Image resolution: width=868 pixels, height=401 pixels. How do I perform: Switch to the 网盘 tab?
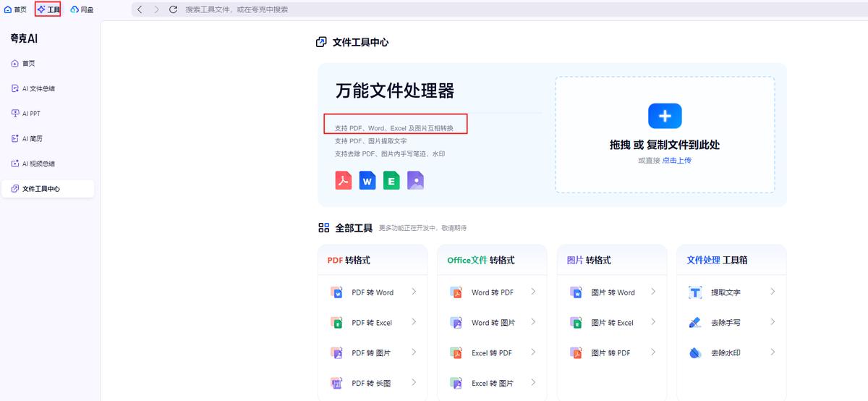tap(82, 9)
